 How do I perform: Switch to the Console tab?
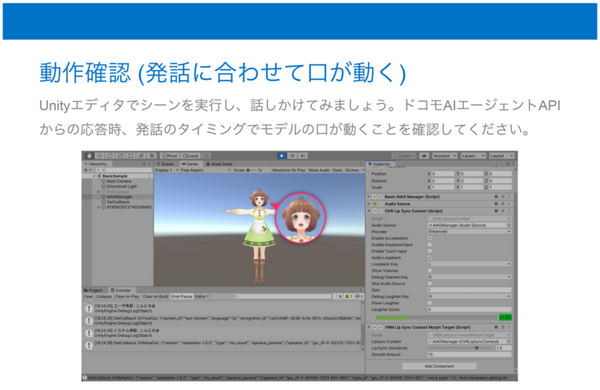(121, 290)
